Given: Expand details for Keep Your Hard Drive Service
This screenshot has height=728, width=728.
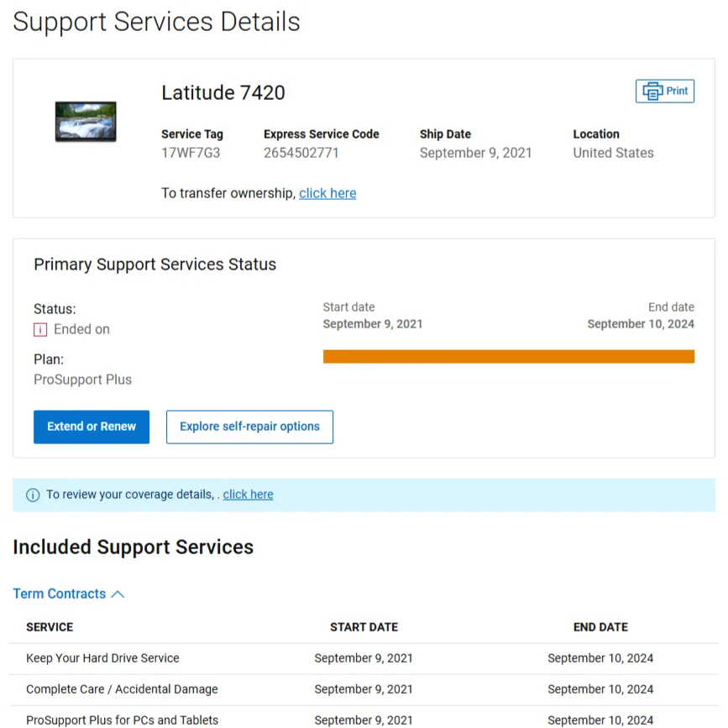Looking at the screenshot, I should coord(102,658).
